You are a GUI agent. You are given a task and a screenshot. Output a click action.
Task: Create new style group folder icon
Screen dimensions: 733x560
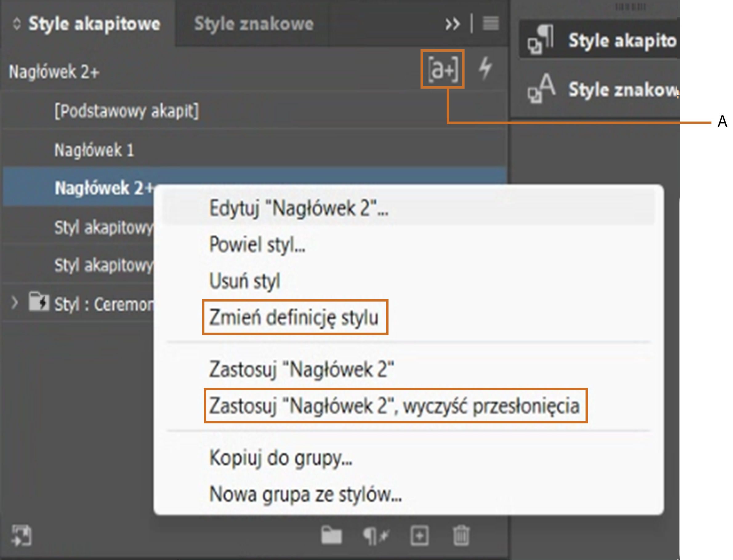tap(331, 535)
